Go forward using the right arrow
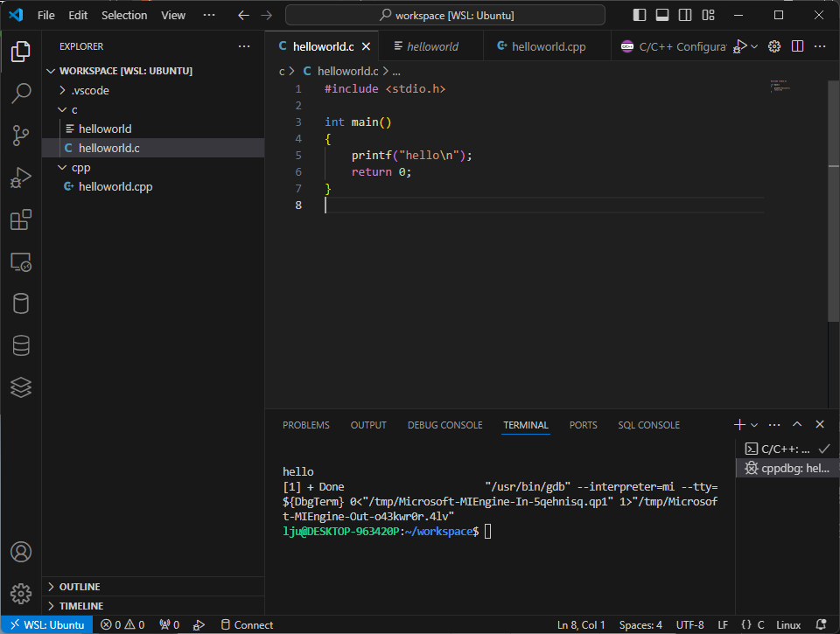This screenshot has width=840, height=634. [266, 16]
